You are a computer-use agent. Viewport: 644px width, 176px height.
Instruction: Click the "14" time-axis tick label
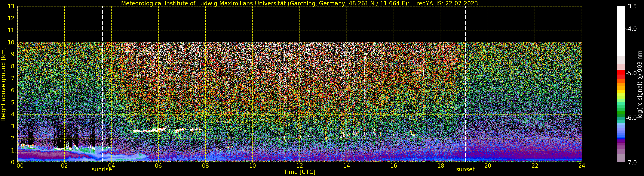[347, 166]
